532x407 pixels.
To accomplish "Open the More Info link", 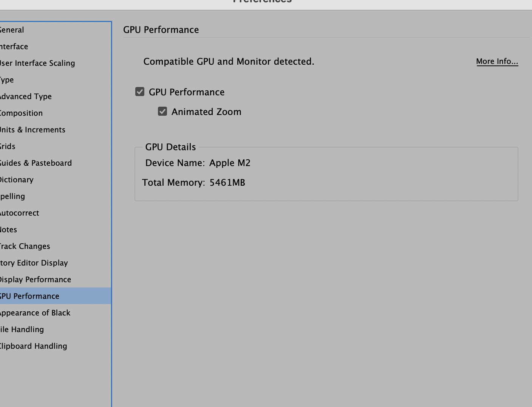I will coord(497,61).
